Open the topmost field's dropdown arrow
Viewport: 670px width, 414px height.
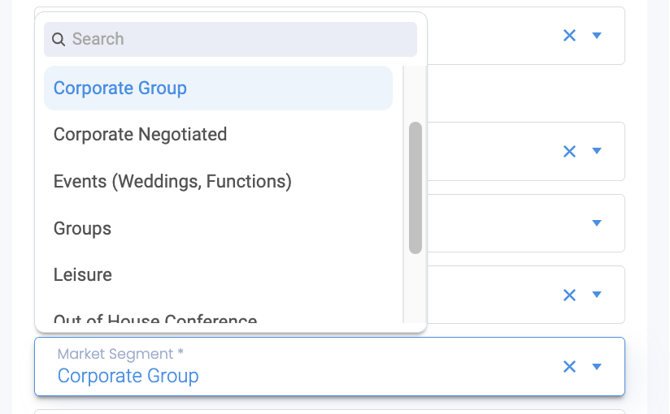coord(597,35)
